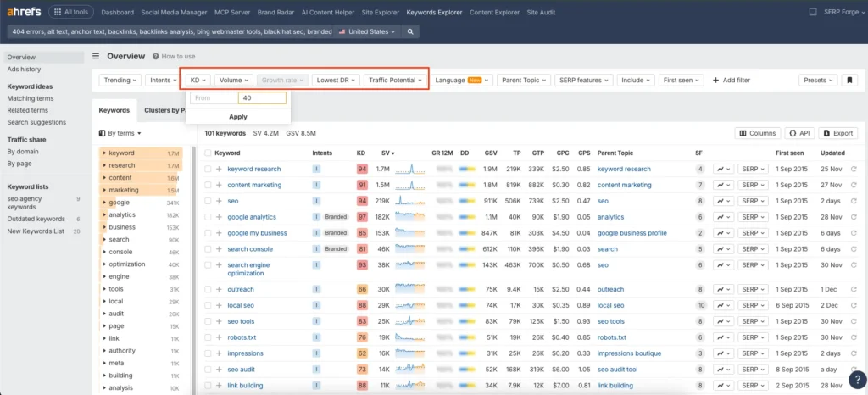
Task: Toggle the select-all checkbox in Keyword header
Action: 208,153
